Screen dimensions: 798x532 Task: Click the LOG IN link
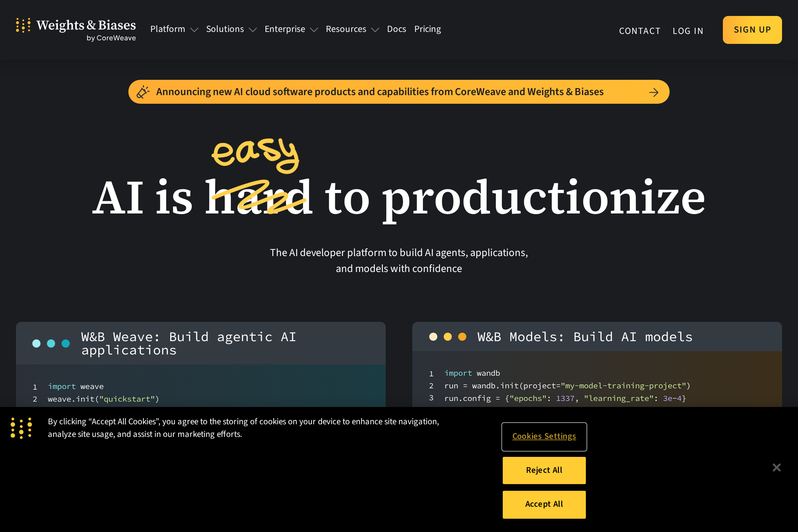(688, 31)
